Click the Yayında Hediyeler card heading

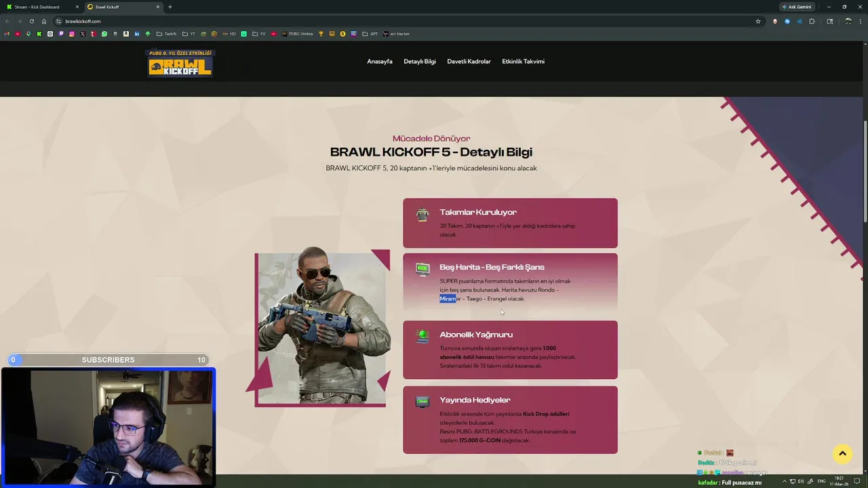475,400
